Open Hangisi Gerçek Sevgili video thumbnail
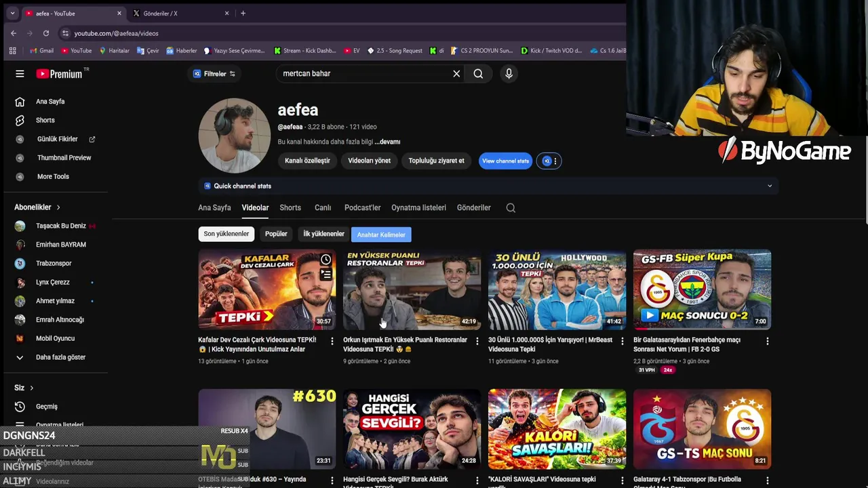 (x=412, y=428)
